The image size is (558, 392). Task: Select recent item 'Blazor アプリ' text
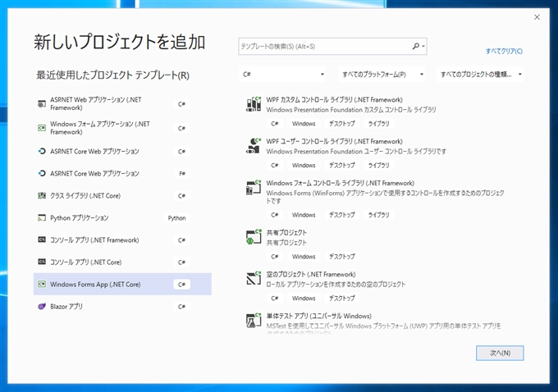click(66, 306)
